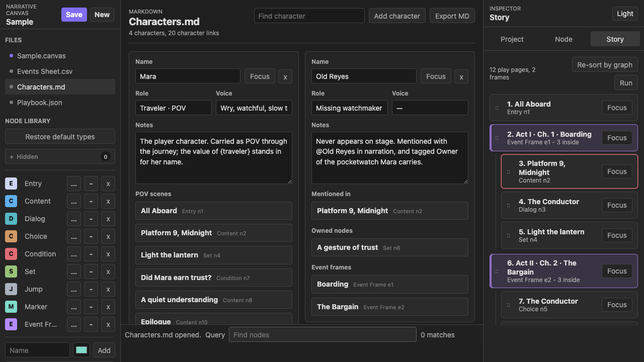Export characters as MD

tap(452, 16)
